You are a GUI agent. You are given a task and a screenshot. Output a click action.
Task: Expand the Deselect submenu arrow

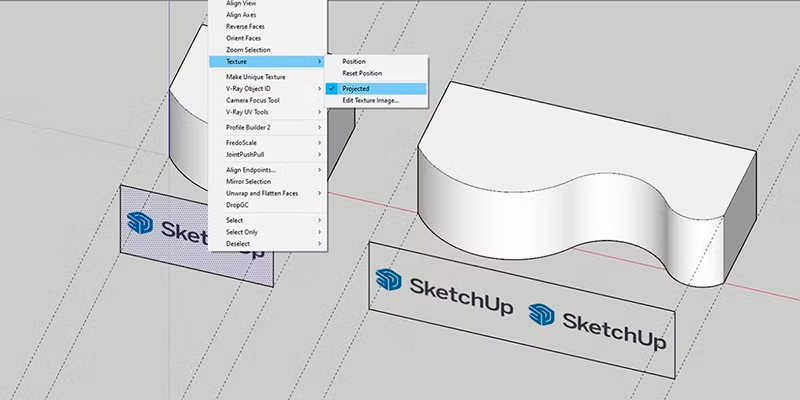(x=319, y=244)
